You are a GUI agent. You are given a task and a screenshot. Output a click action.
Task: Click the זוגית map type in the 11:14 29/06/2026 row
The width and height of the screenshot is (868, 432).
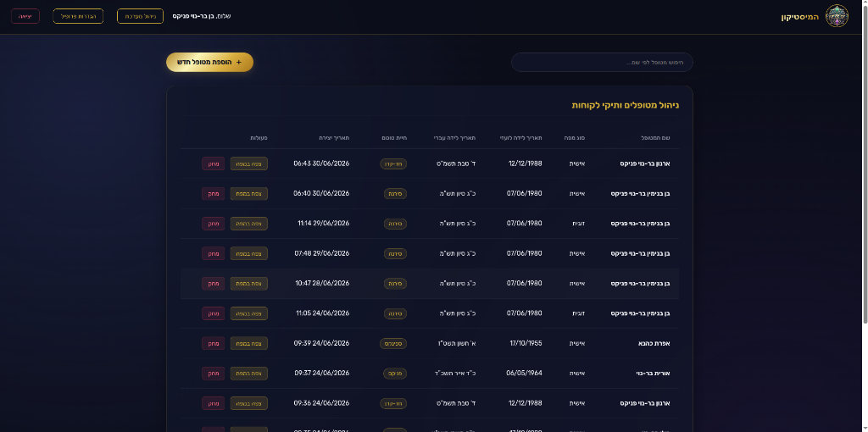point(579,224)
